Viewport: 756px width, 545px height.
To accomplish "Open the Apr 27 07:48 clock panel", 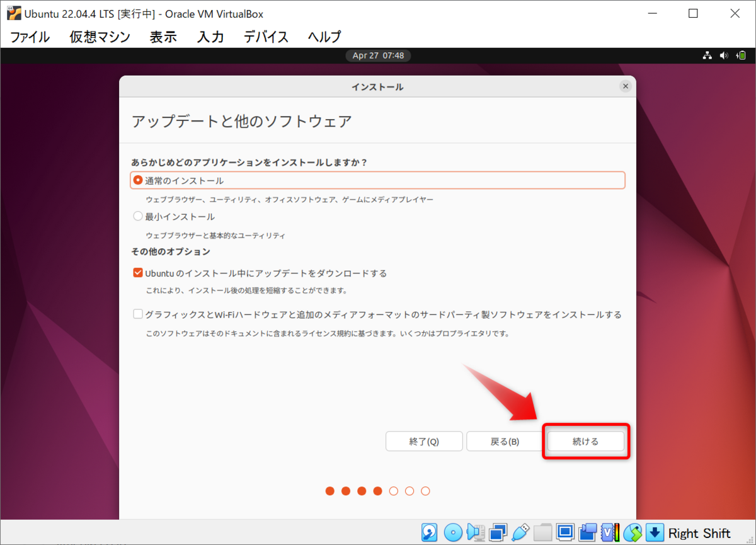I will (x=378, y=55).
